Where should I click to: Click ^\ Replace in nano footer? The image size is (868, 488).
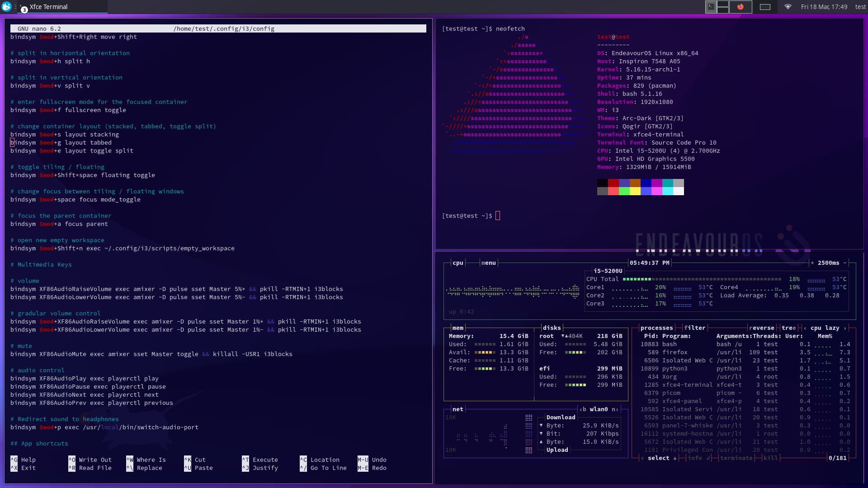pyautogui.click(x=144, y=468)
